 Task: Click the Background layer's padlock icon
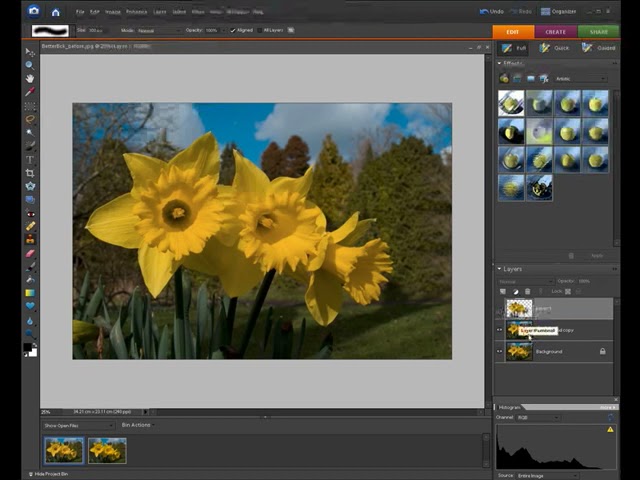click(602, 351)
